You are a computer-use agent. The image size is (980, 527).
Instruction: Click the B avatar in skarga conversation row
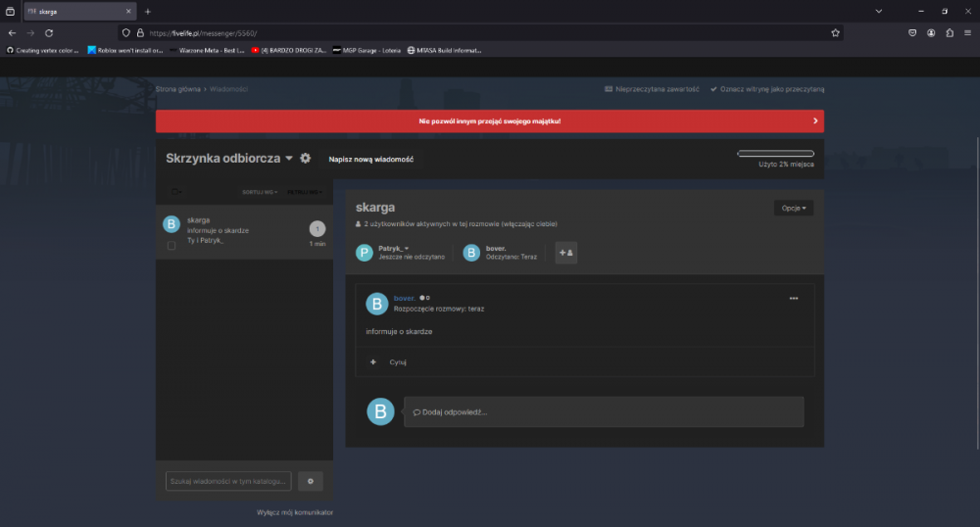pyautogui.click(x=171, y=223)
